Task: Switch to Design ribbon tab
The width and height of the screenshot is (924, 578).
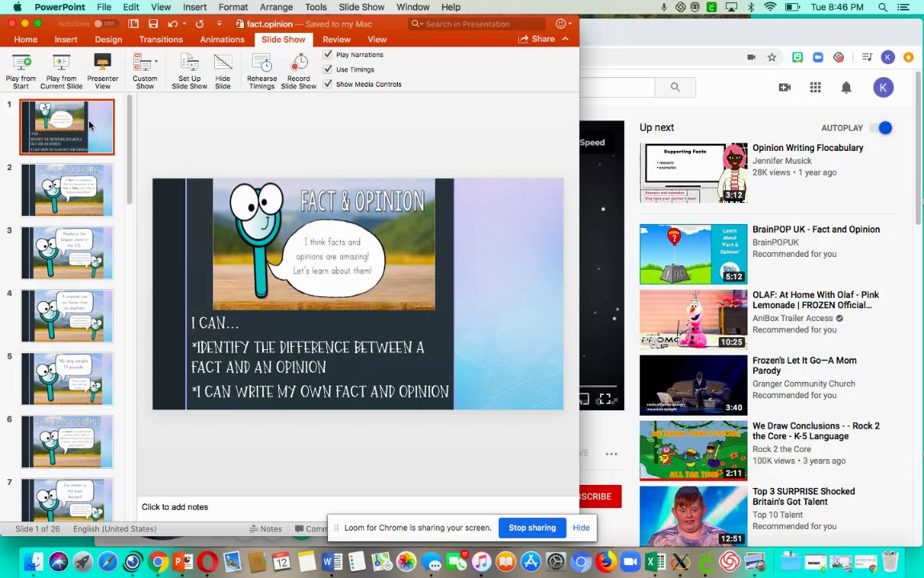Action: 108,39
